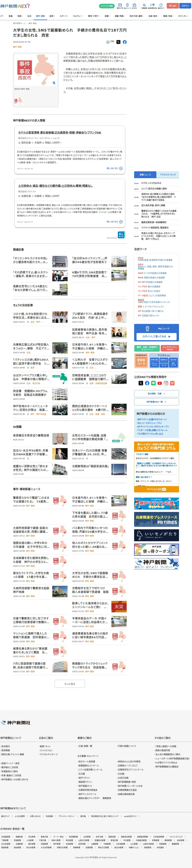
Task: Click ログインして使ってみる button
Action: (x=157, y=336)
